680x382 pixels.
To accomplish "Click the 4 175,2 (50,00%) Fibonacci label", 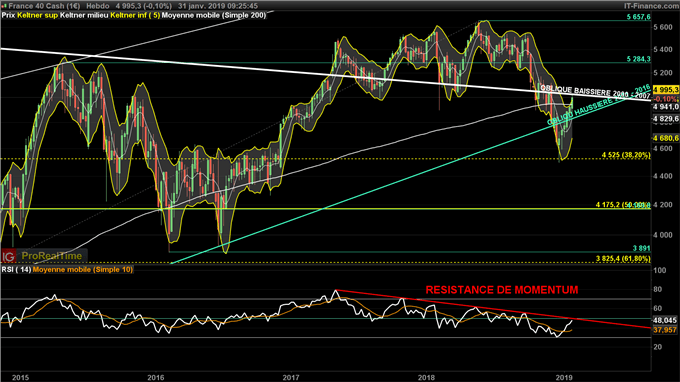I will [x=623, y=205].
